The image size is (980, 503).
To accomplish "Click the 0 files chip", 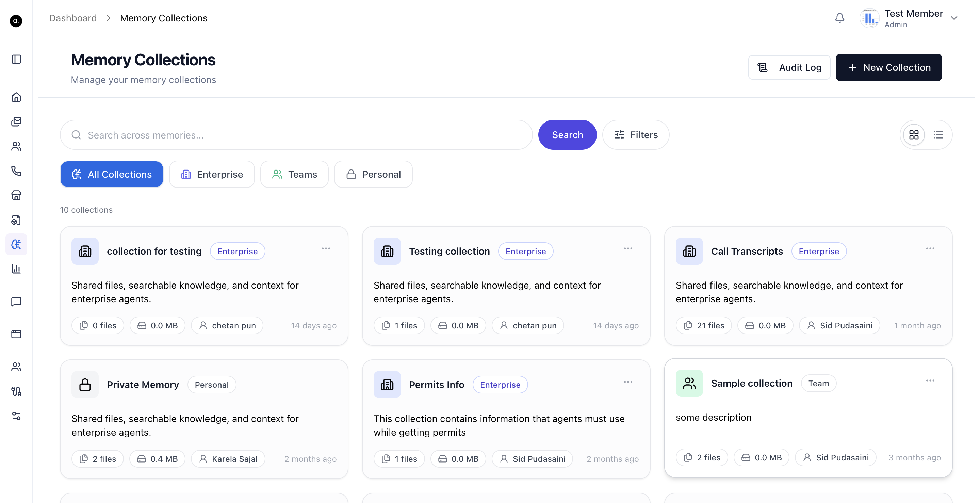I will click(x=97, y=325).
